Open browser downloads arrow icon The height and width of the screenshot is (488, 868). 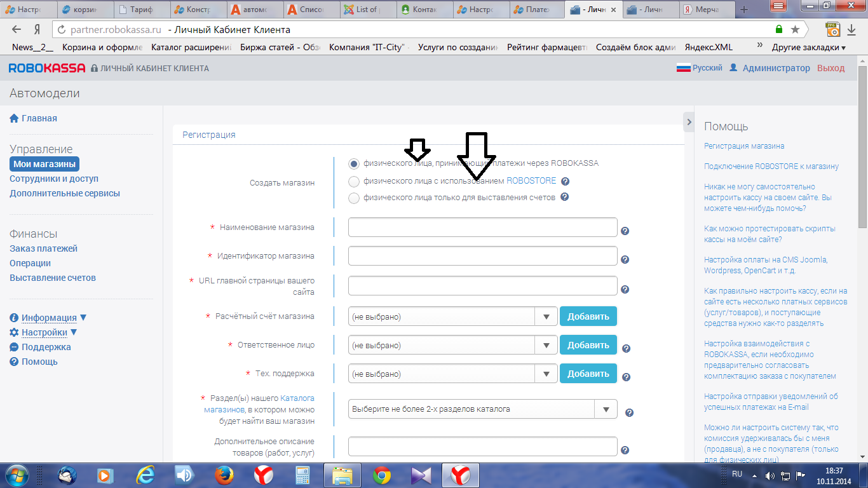[851, 29]
